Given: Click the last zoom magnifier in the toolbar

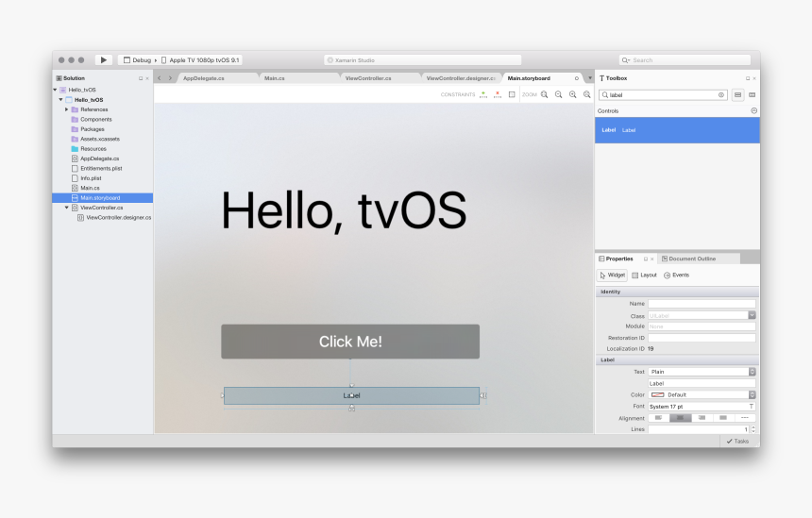Looking at the screenshot, I should [586, 94].
